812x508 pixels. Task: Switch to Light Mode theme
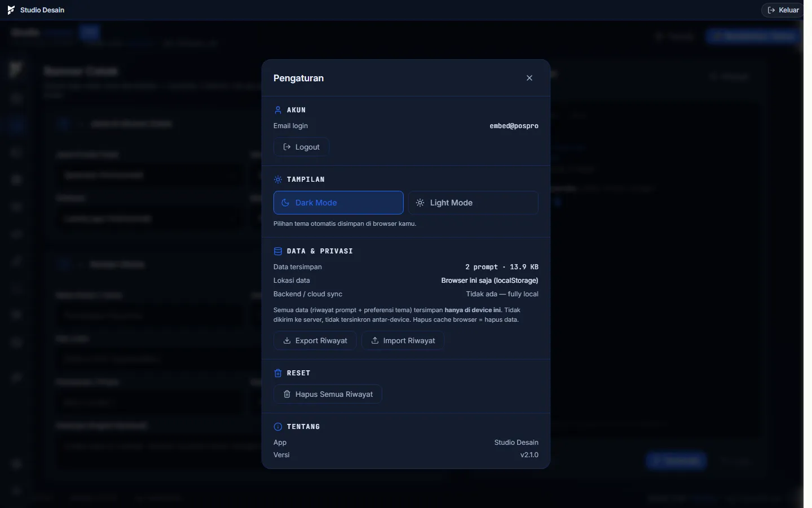pos(473,203)
